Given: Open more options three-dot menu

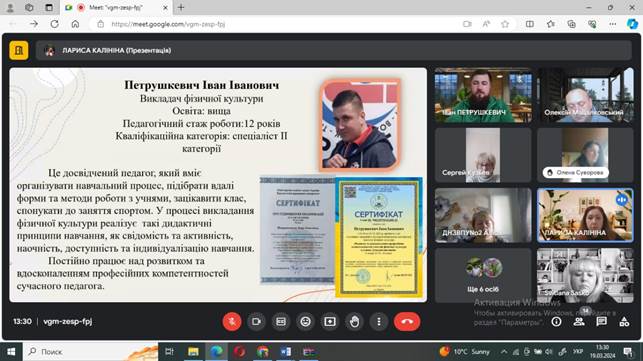Looking at the screenshot, I should 379,322.
